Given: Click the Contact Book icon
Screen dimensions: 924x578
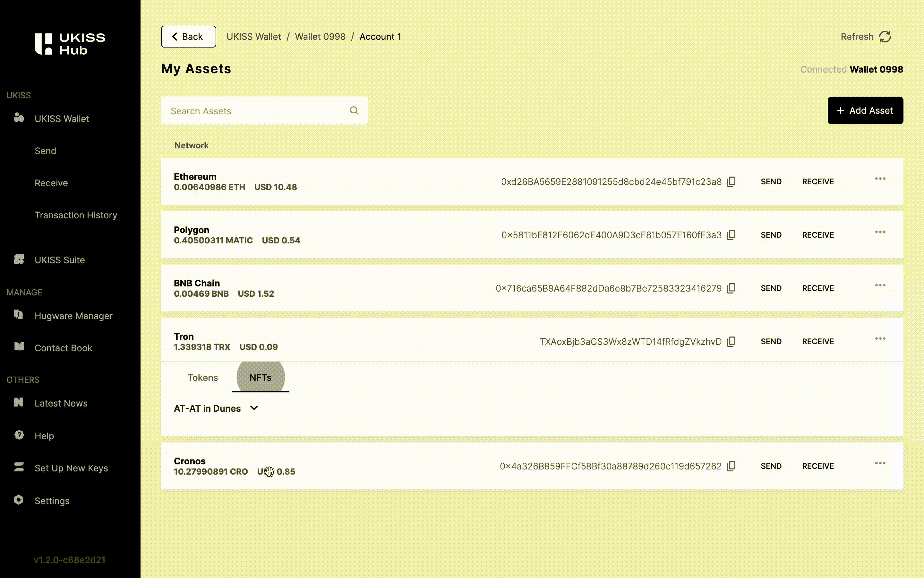Looking at the screenshot, I should tap(19, 347).
